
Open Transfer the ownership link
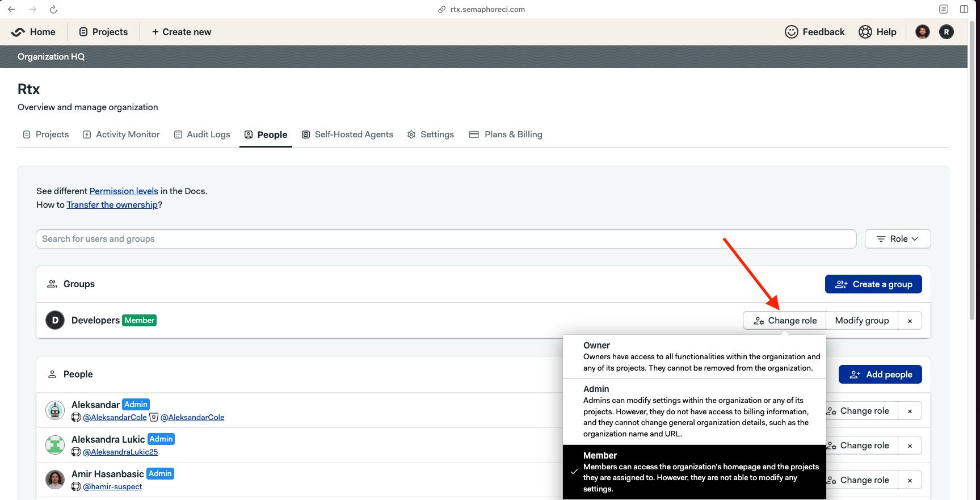coord(112,205)
